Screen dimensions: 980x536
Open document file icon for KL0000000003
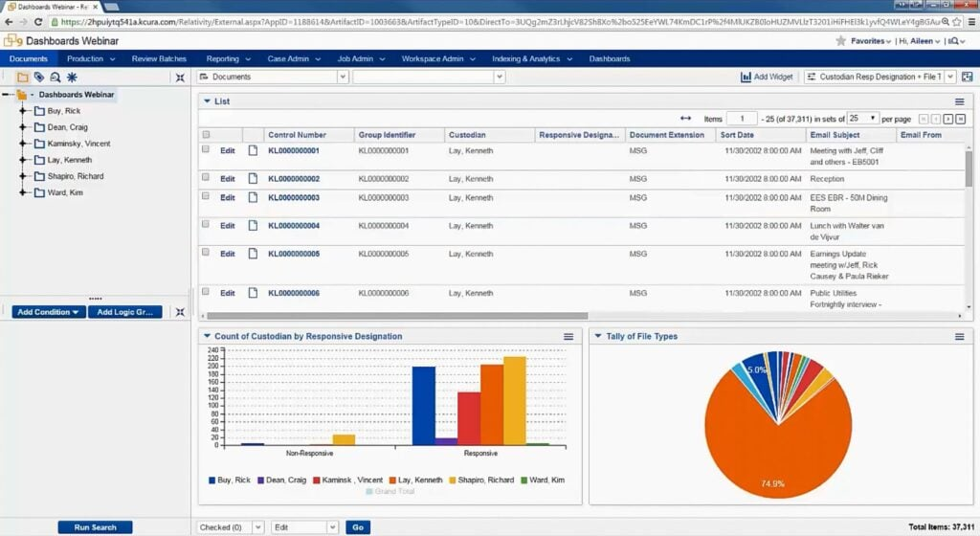click(x=253, y=197)
